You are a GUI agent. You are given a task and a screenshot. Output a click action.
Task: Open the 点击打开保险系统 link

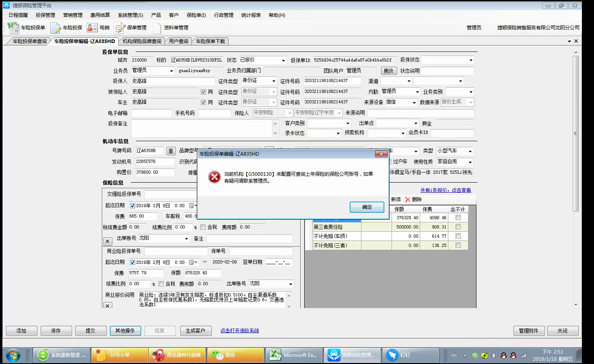239,331
